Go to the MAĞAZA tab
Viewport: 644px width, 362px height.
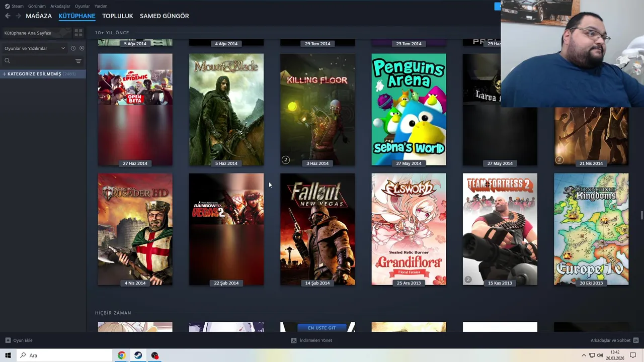[39, 16]
